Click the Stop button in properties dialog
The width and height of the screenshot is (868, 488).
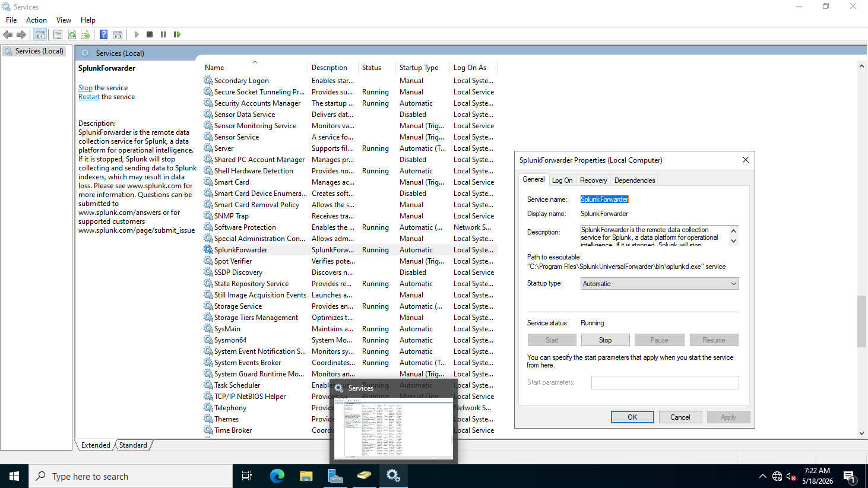606,340
